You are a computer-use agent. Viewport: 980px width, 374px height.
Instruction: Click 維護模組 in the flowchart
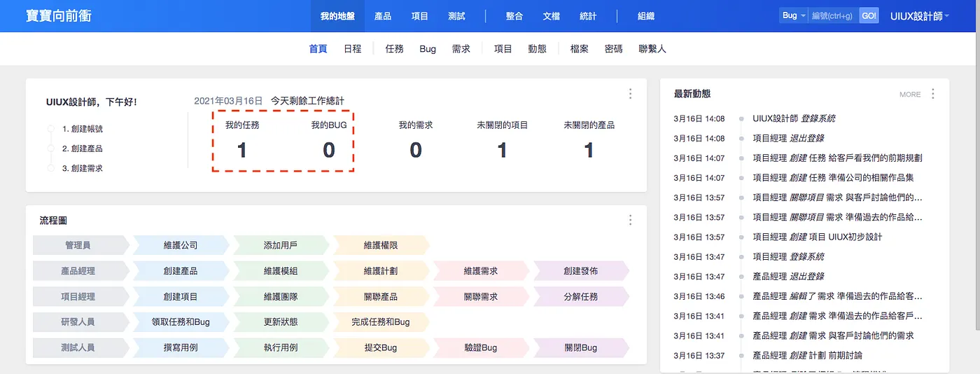(x=281, y=271)
